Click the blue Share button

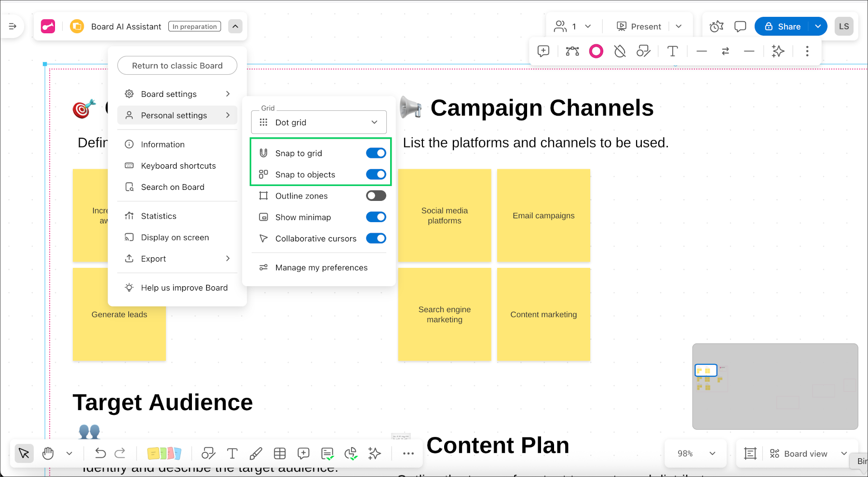point(783,26)
